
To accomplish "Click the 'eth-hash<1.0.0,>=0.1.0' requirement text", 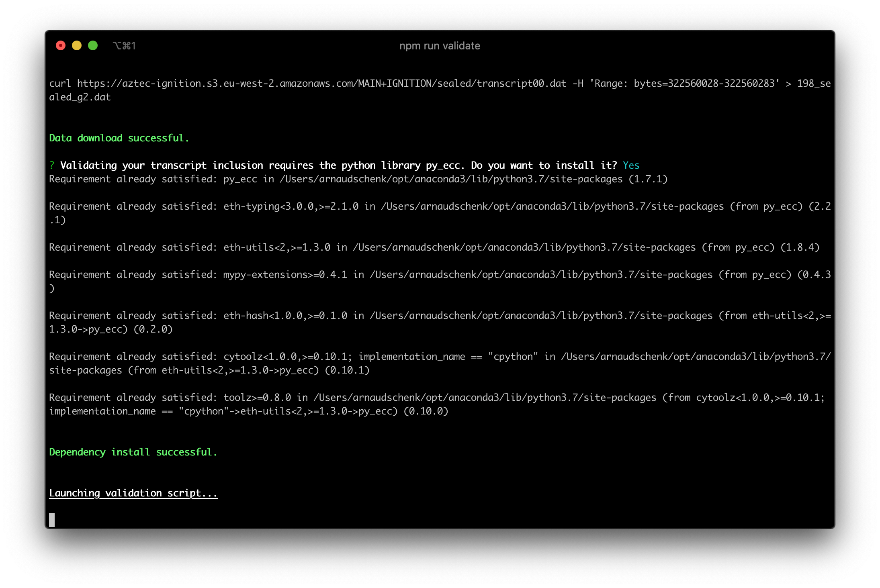I will pyautogui.click(x=285, y=316).
